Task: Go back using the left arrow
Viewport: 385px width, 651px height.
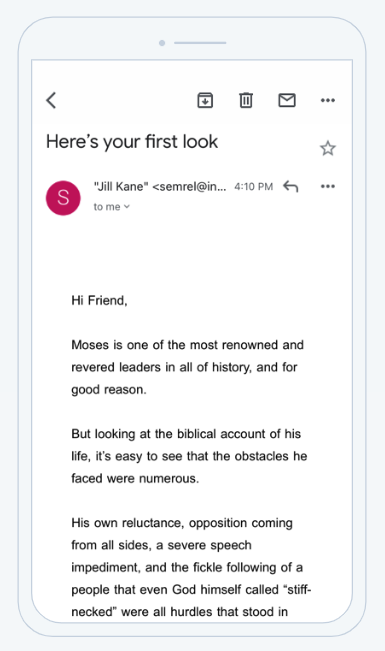Action: 51,100
